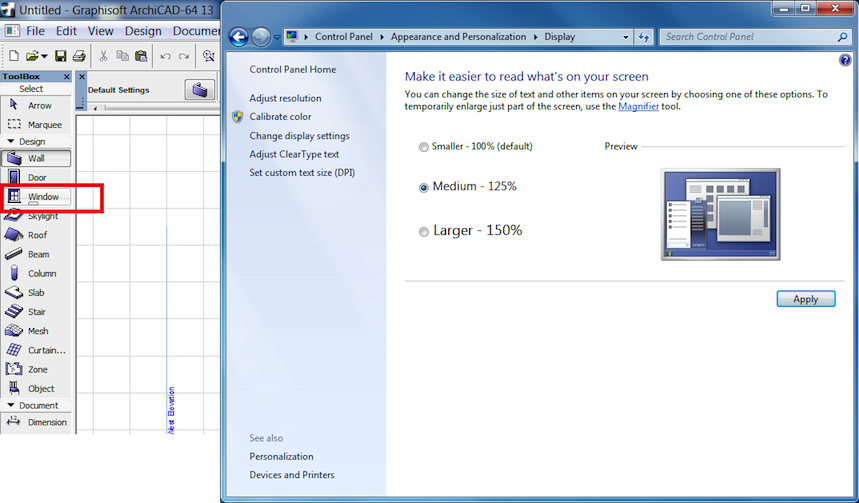Select the Zone tool

click(36, 369)
